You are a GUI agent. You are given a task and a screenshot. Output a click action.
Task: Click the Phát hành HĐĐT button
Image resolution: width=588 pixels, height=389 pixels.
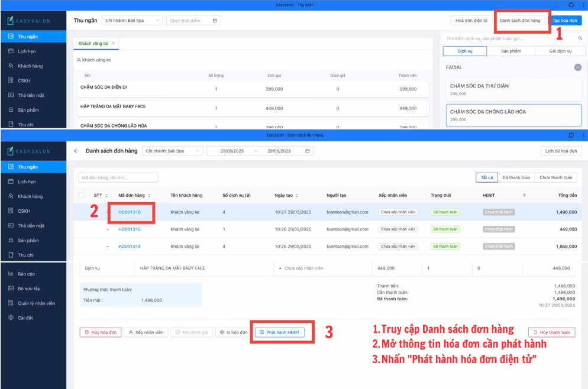point(280,332)
